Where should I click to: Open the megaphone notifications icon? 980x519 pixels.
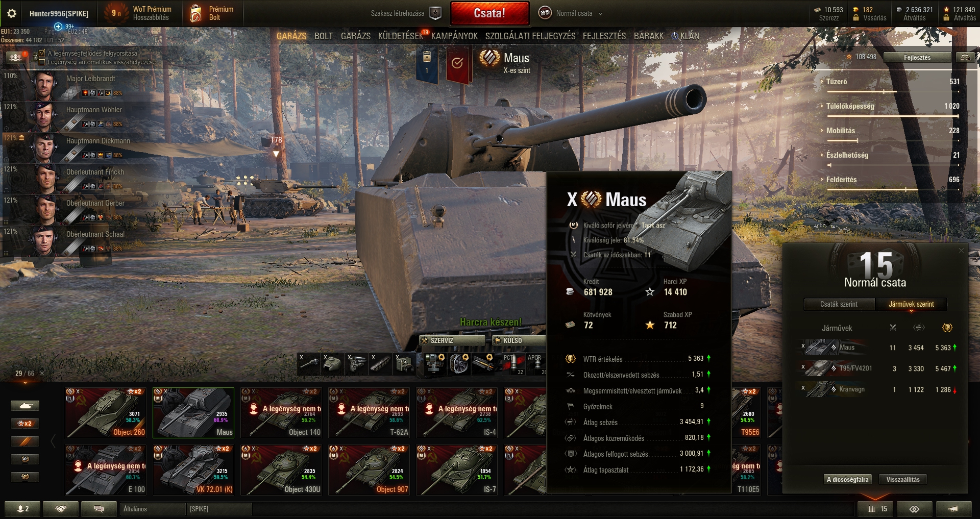pos(953,509)
